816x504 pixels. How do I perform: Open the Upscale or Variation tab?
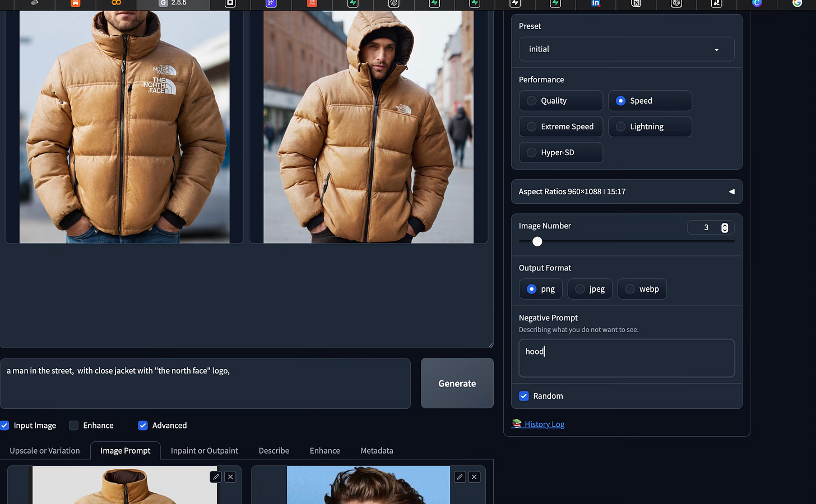[45, 451]
